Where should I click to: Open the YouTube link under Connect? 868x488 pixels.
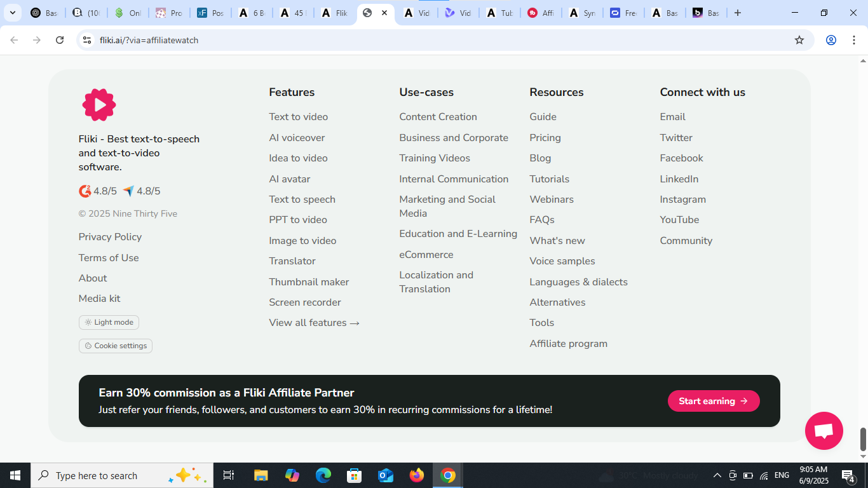(679, 220)
